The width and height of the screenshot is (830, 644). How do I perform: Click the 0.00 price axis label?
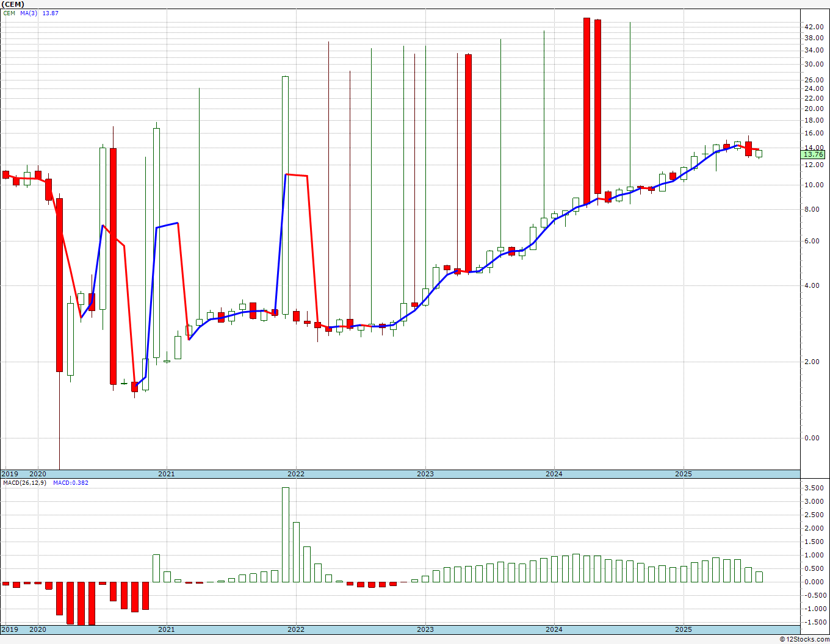coord(812,438)
